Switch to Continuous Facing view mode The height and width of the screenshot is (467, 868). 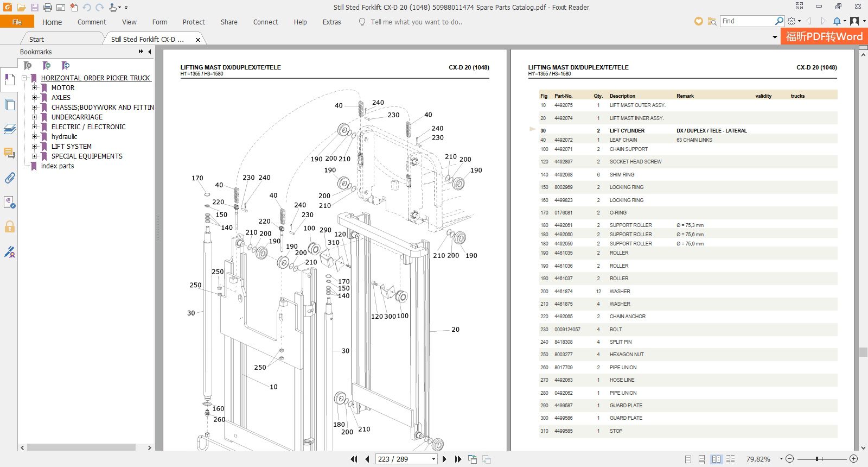point(730,459)
